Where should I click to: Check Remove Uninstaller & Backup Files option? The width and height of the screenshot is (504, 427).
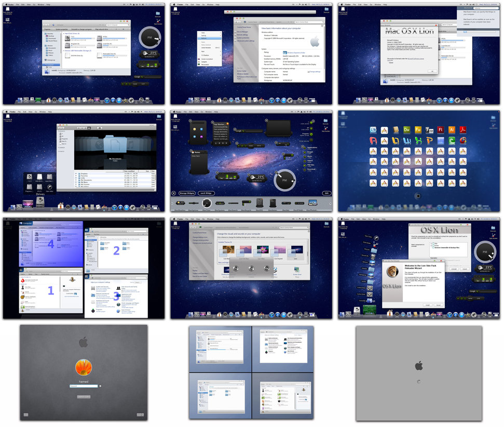(x=433, y=247)
